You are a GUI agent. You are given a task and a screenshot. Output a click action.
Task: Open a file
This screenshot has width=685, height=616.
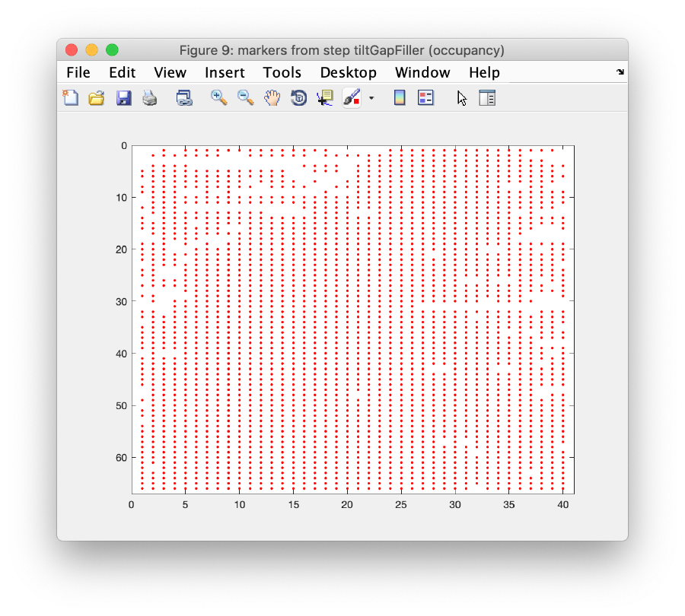tap(96, 97)
